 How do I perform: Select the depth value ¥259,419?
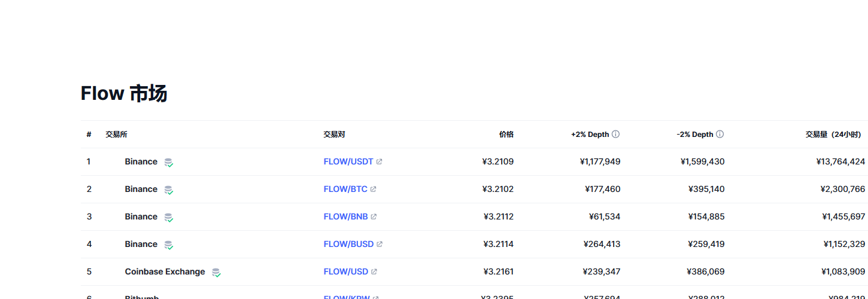706,244
